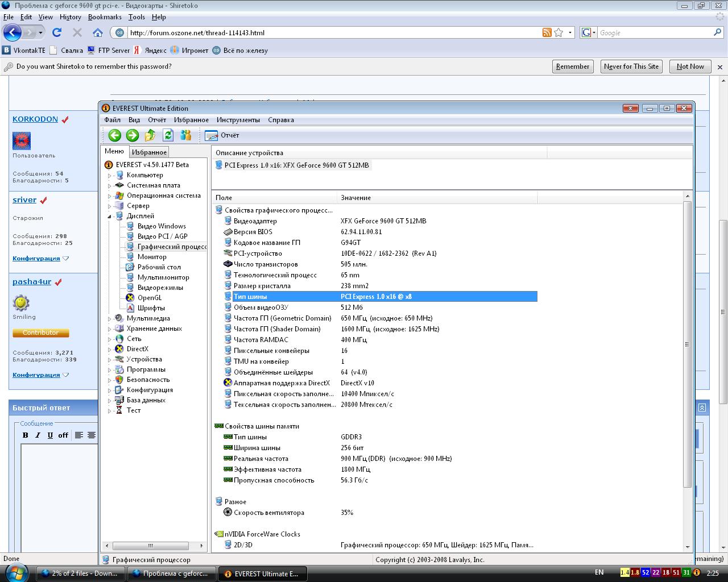
Task: Click the Never for This Site button
Action: (x=631, y=66)
